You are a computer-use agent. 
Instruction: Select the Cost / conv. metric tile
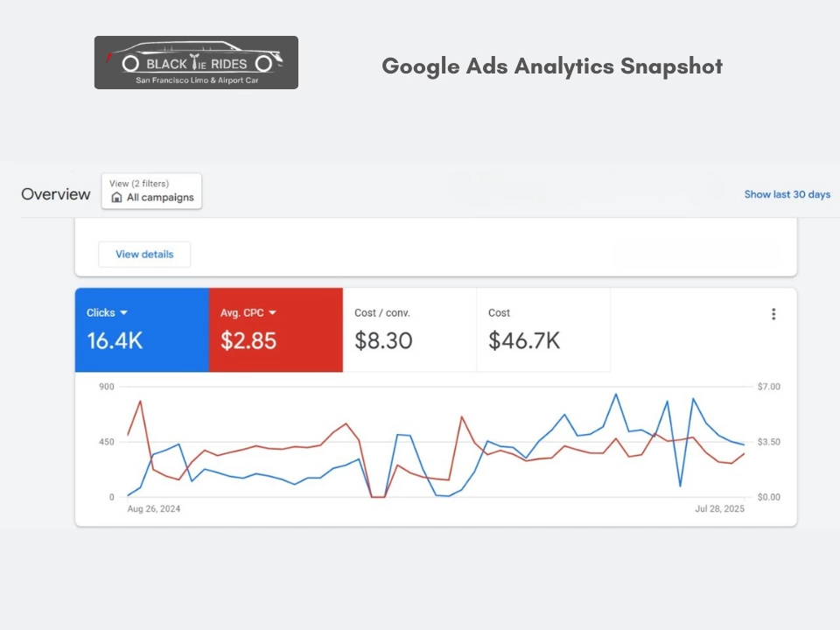click(x=409, y=330)
